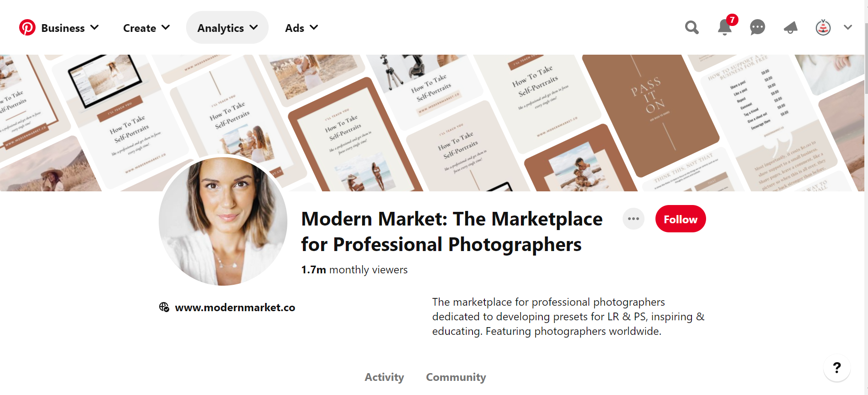Expand accounts chevron next to avatar
This screenshot has width=868, height=395.
(848, 27)
